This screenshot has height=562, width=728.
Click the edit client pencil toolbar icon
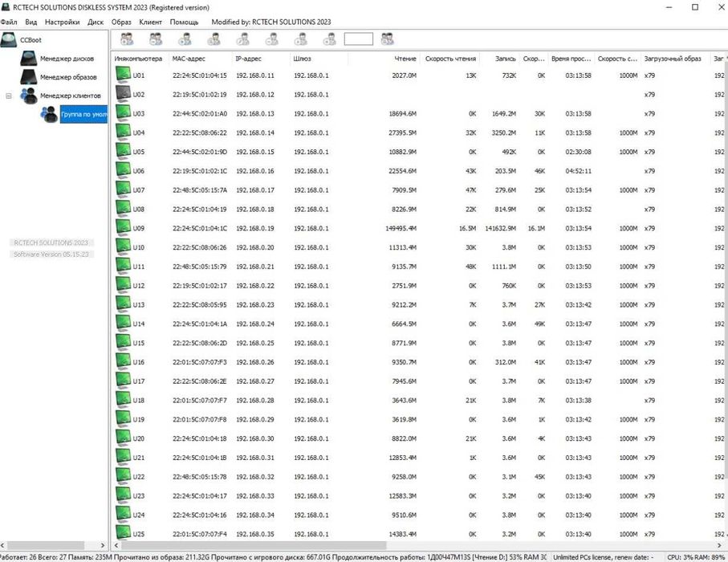click(243, 39)
